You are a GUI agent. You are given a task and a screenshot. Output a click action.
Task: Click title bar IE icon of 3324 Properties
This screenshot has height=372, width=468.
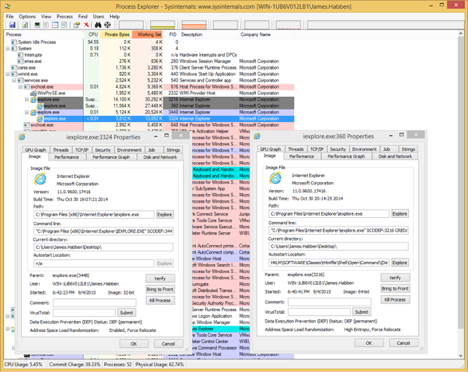[x=22, y=137]
